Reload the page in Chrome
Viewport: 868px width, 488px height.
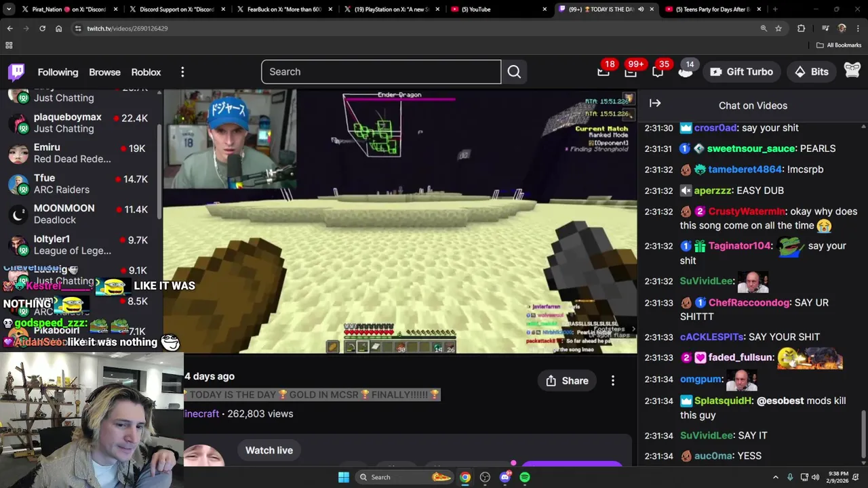42,28
